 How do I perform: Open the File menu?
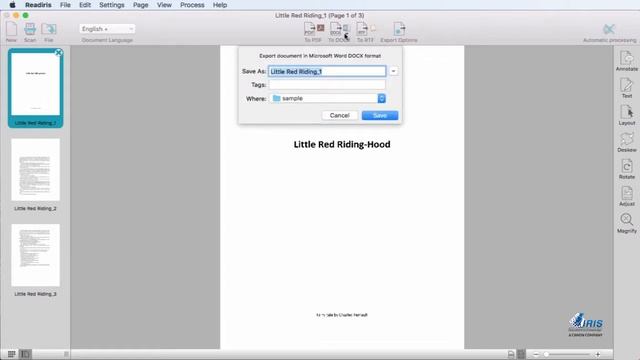tap(65, 5)
